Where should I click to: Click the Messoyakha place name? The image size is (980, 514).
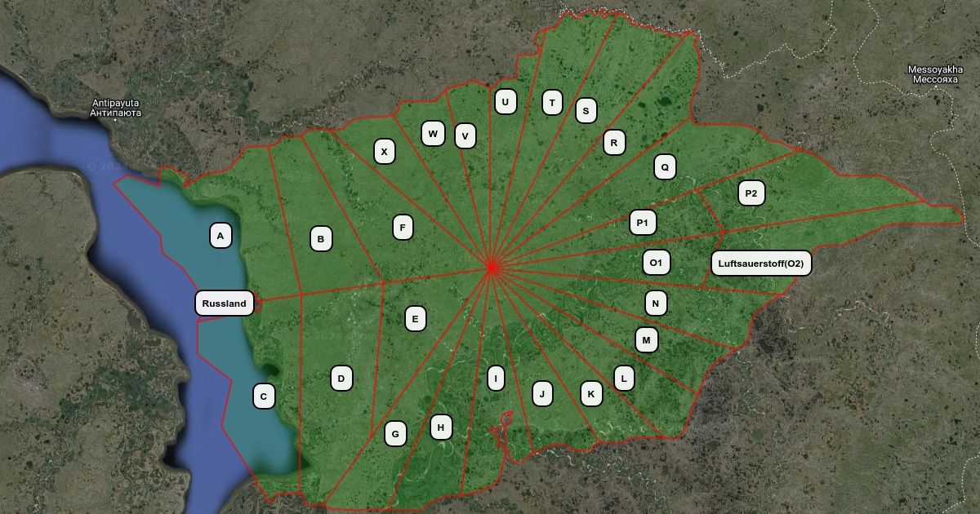coord(935,74)
